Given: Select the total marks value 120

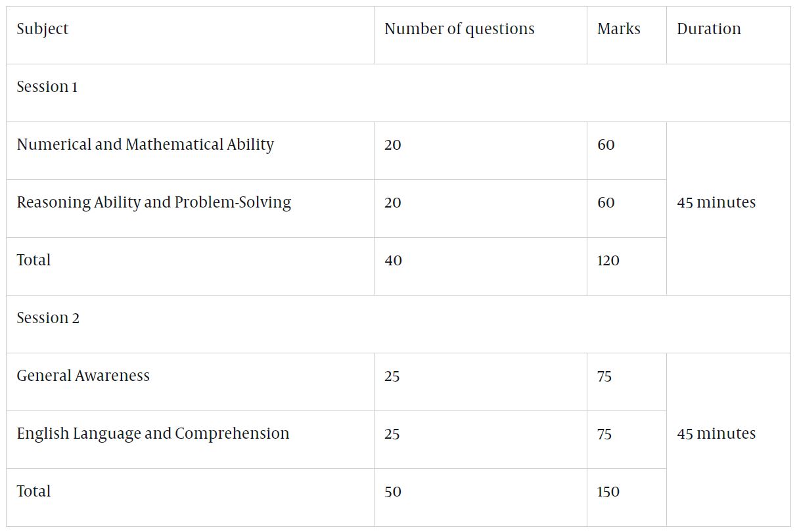Looking at the screenshot, I should [608, 260].
